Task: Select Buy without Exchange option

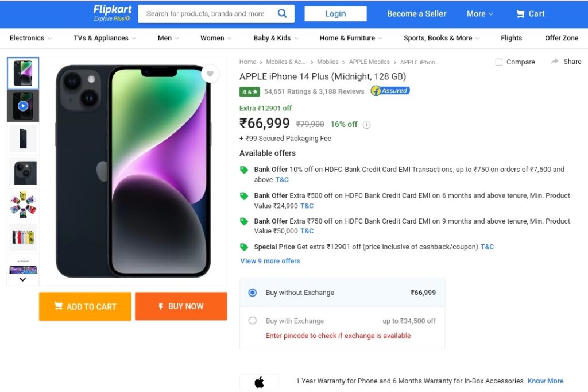Action: pos(253,293)
